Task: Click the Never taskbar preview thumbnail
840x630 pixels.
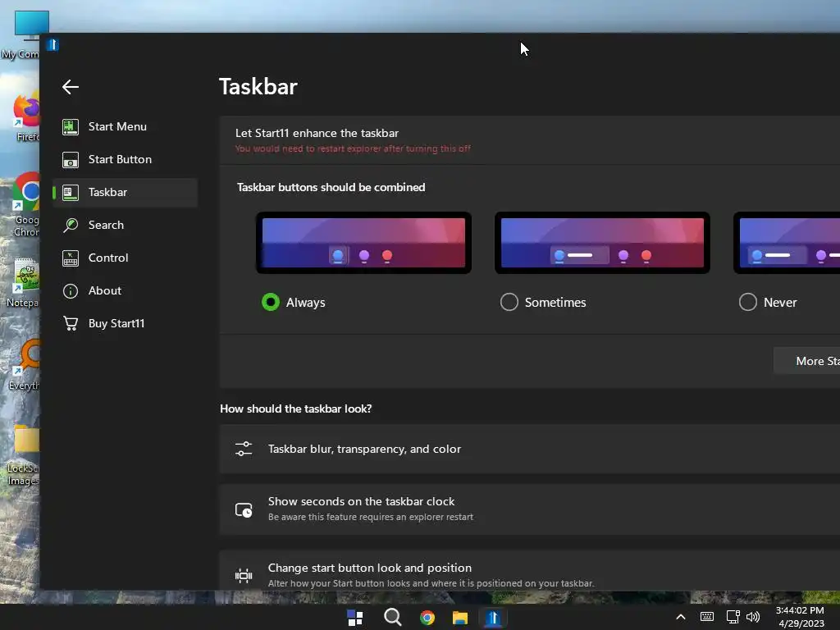Action: tap(787, 243)
